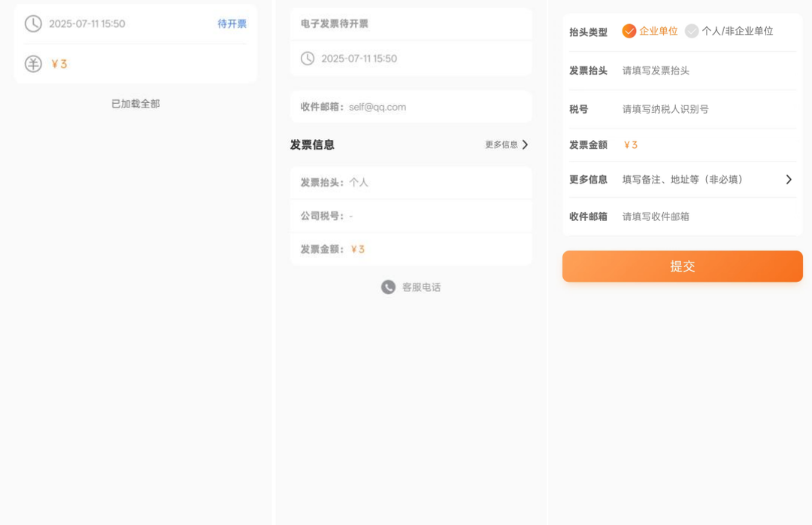Click 抬头类型 label
The image size is (812, 525).
pos(588,32)
